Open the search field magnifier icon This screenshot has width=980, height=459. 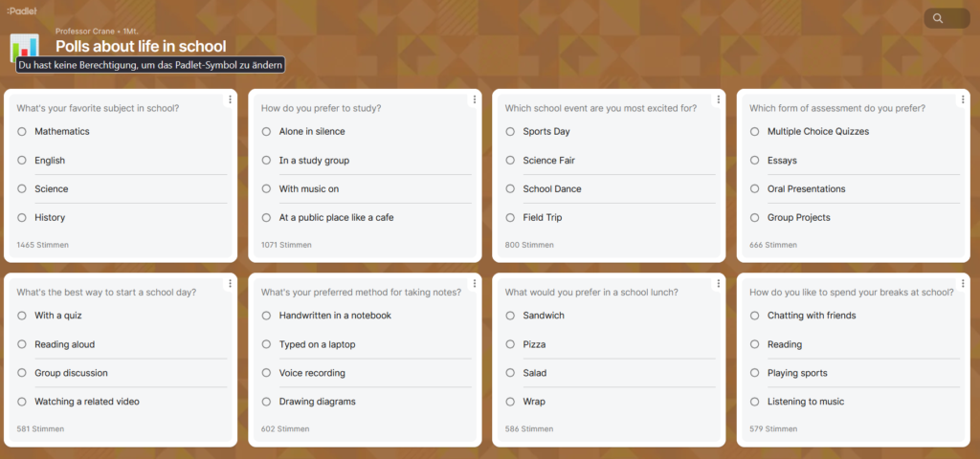(x=938, y=18)
